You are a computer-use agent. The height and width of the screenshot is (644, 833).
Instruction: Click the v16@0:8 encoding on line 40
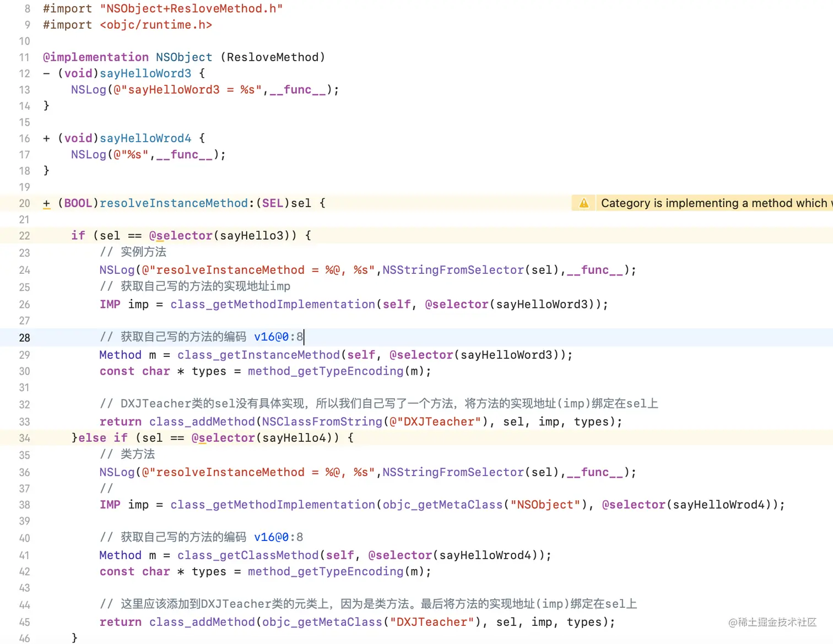(x=278, y=537)
